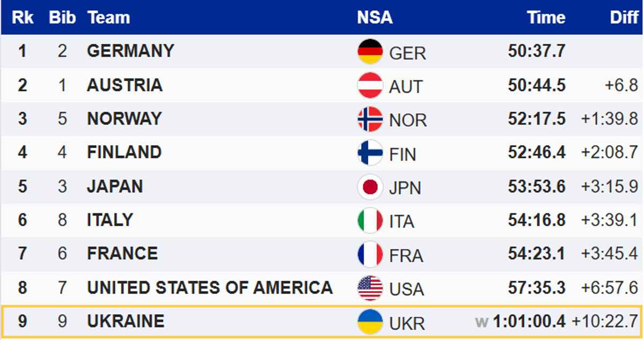Sort by the Bib column header

[62, 18]
